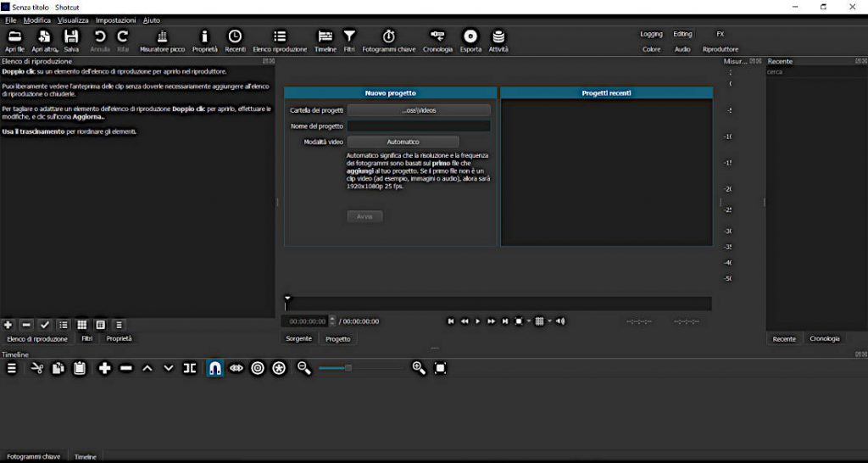Open the Modalità video Automatico dropdown
The width and height of the screenshot is (868, 463).
403,142
